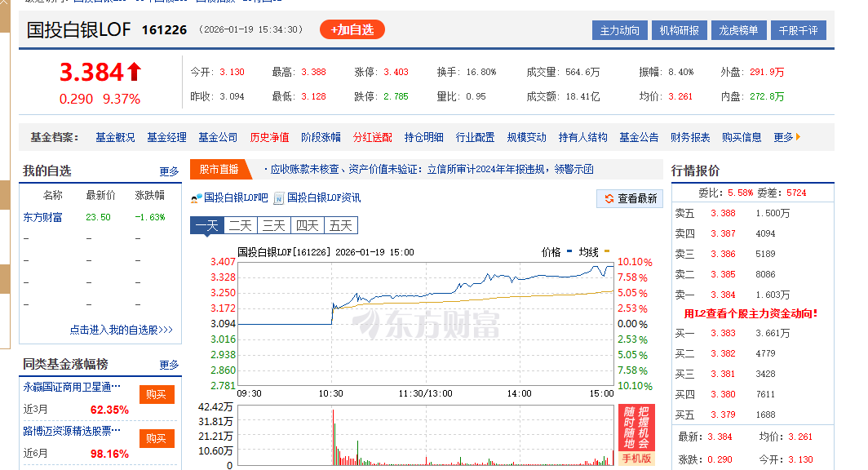This screenshot has height=470, width=868.
Task: Open 财务报表 link
Action: pos(690,137)
